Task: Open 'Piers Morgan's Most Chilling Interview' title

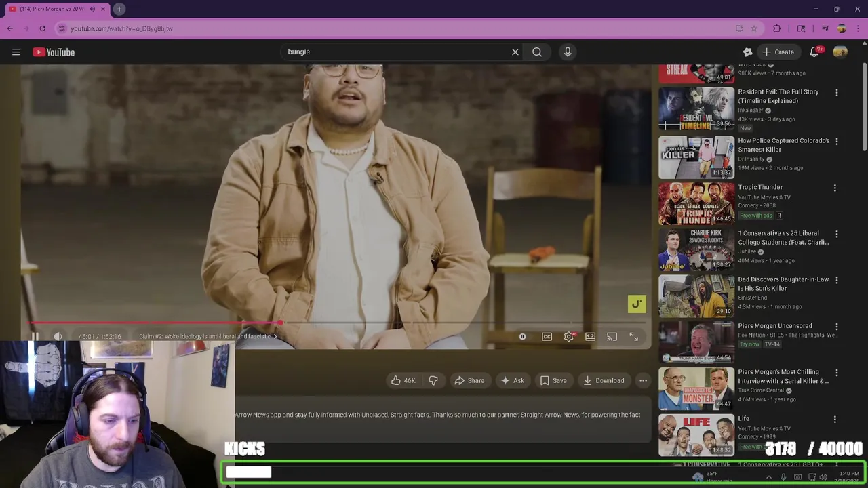Action: click(x=783, y=377)
